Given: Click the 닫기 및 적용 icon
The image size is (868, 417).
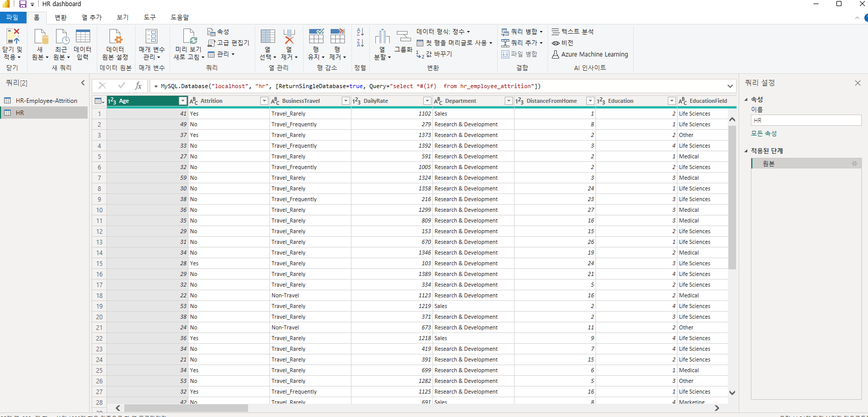Looking at the screenshot, I should (12, 36).
